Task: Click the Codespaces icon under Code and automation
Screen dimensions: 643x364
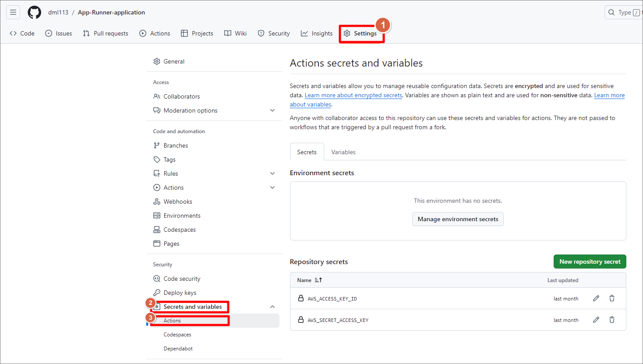Action: tap(157, 230)
